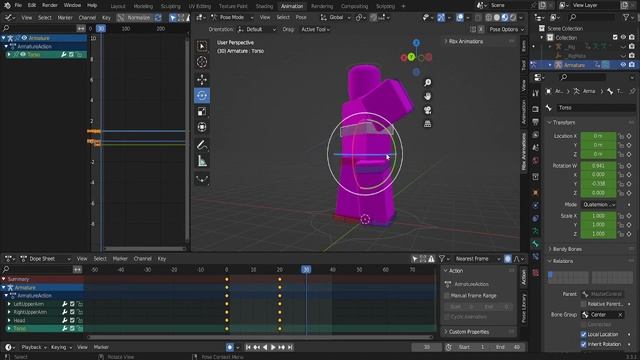The image size is (640, 360).
Task: Open the File menu
Action: tap(18, 5)
